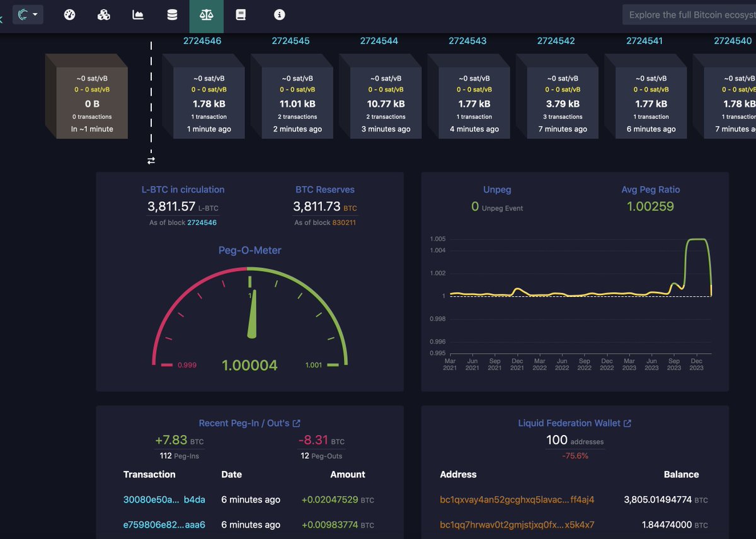
Task: Select the Audit balance-scale tab
Action: click(x=206, y=15)
